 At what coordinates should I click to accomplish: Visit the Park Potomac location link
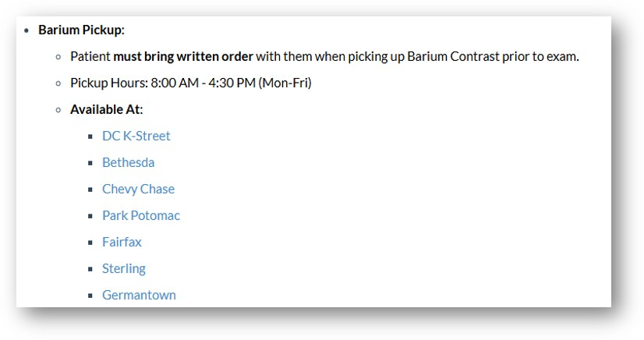141,215
